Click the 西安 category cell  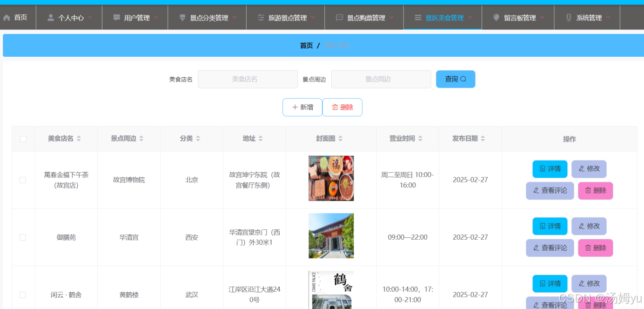pos(192,237)
